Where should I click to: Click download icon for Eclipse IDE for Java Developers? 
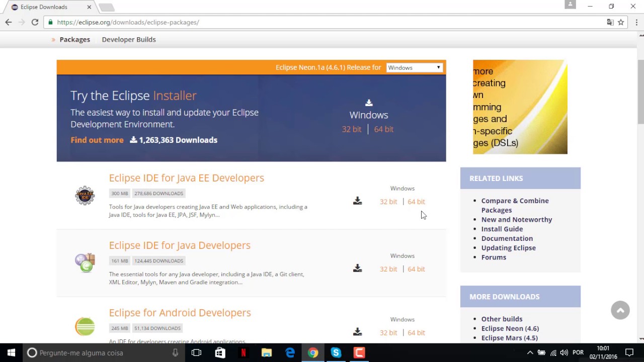coord(357,268)
